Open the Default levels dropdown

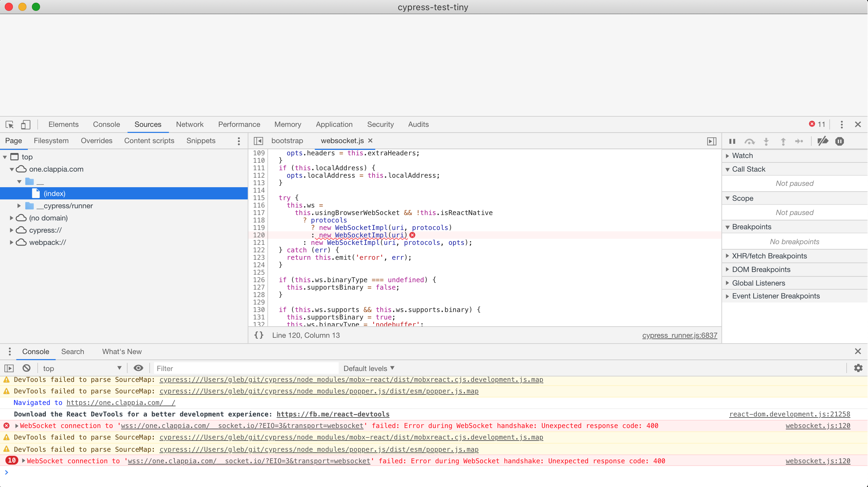click(368, 368)
